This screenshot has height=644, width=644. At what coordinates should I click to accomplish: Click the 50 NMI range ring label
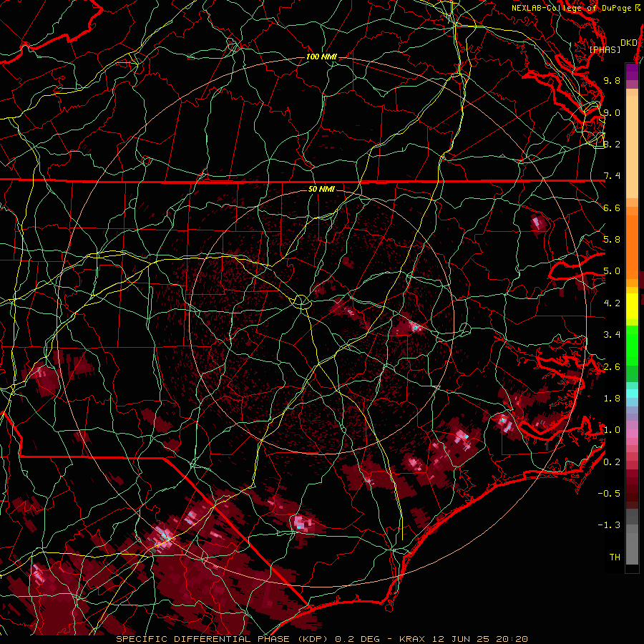(x=321, y=189)
